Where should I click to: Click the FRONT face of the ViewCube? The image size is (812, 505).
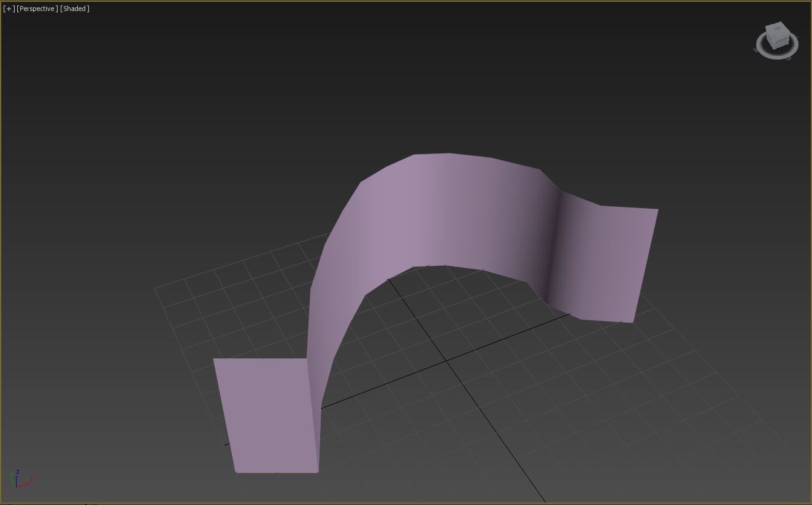tap(781, 40)
